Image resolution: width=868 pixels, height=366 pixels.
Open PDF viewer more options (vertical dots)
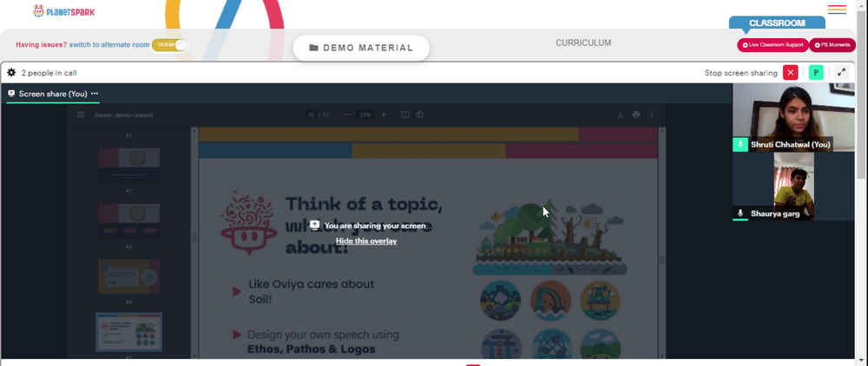tap(652, 114)
